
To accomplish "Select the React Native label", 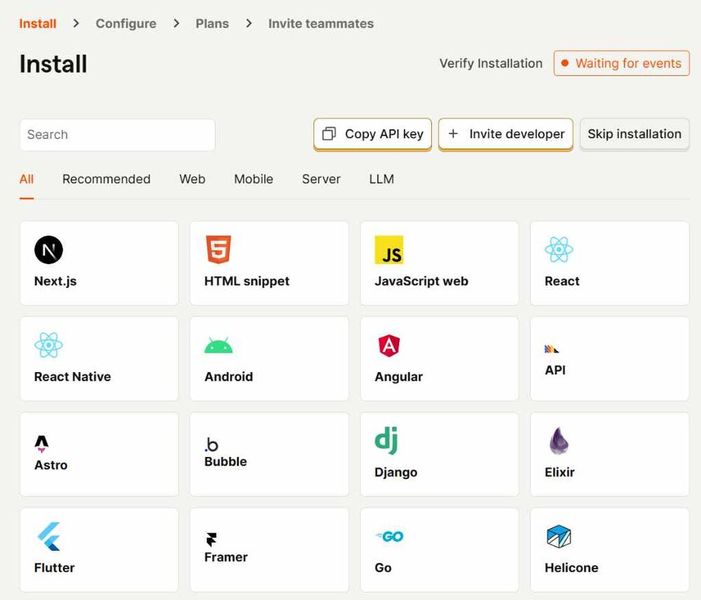I will [72, 377].
